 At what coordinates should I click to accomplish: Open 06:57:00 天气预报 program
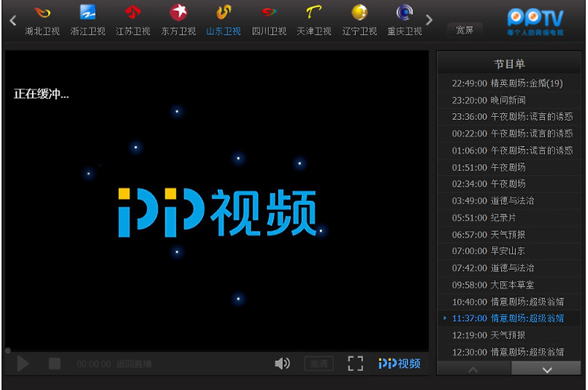[509, 235]
